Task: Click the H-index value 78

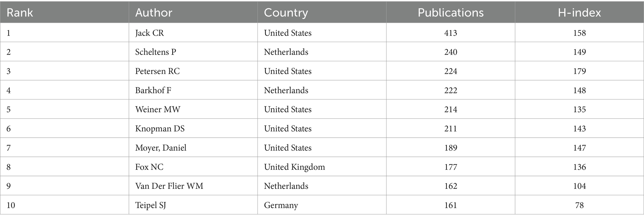Action: [x=579, y=205]
